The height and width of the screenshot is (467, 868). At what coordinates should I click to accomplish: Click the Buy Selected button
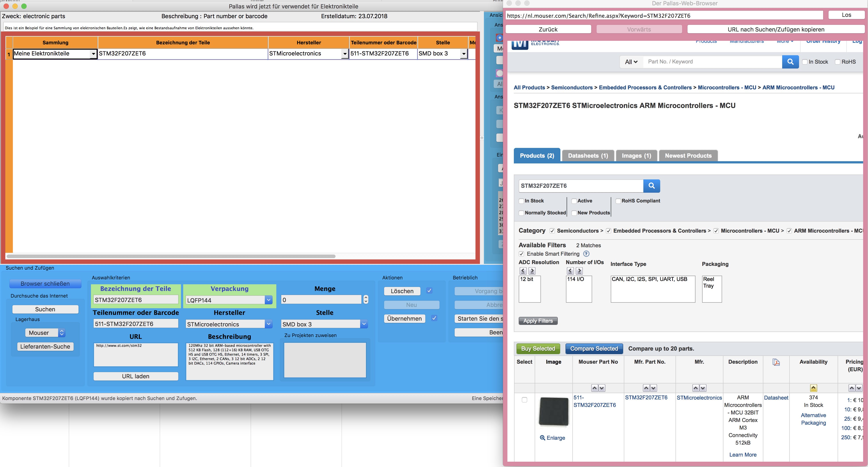538,349
